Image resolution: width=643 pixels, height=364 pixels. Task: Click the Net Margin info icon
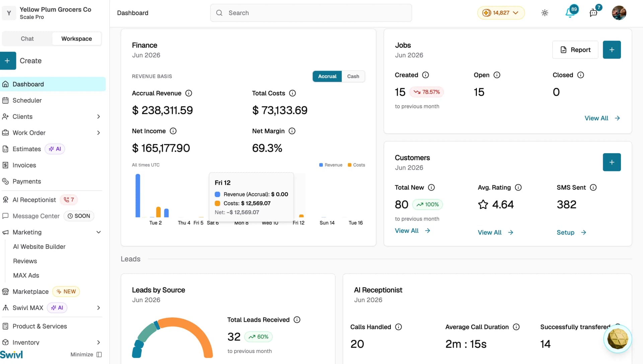pyautogui.click(x=292, y=131)
